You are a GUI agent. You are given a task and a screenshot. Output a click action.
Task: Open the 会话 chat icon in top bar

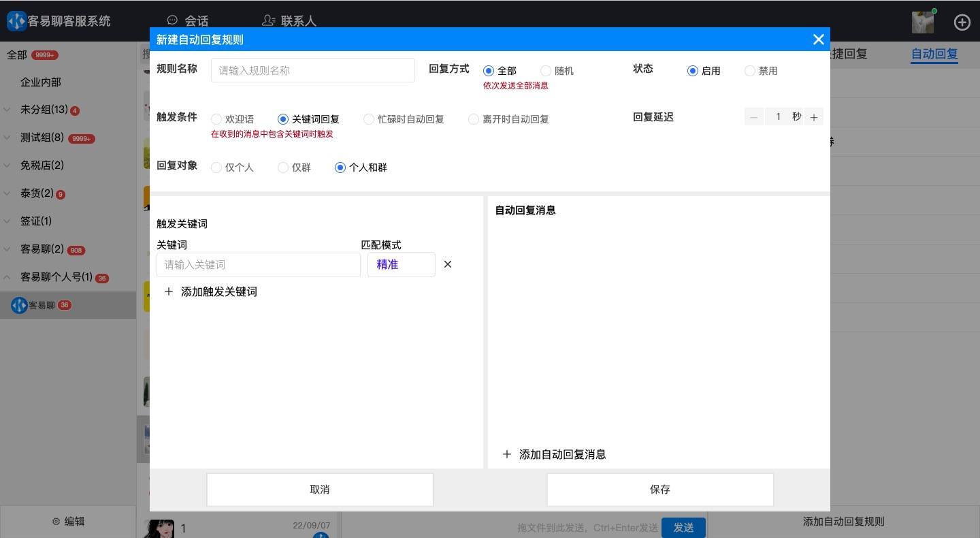tap(172, 20)
